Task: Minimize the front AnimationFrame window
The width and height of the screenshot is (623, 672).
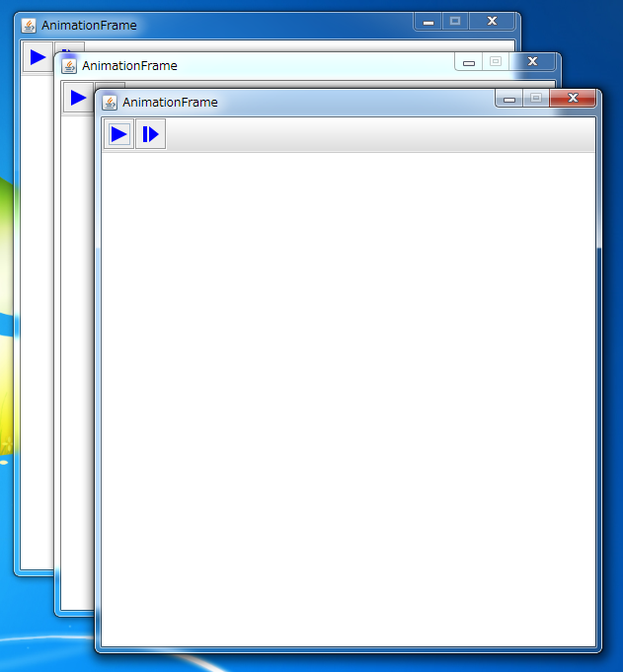Action: pyautogui.click(x=509, y=98)
